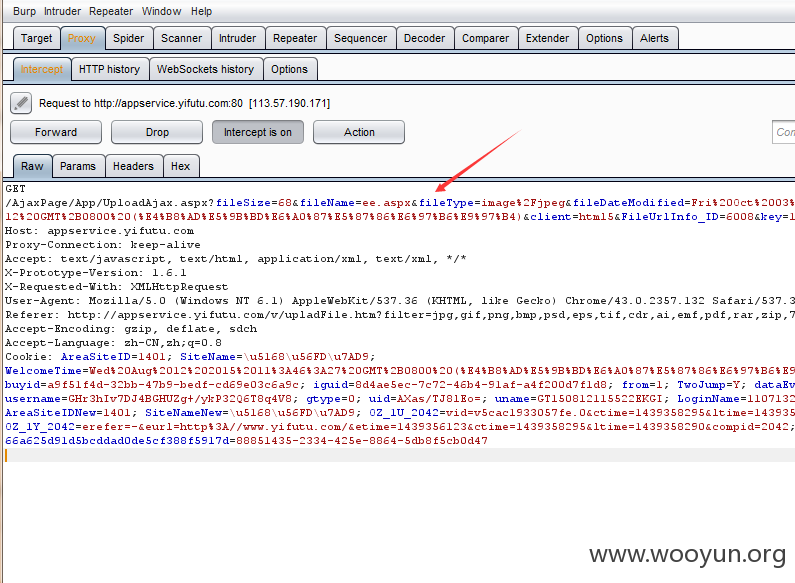Image resolution: width=795 pixels, height=583 pixels.
Task: Switch to the Spider tab
Action: [129, 39]
